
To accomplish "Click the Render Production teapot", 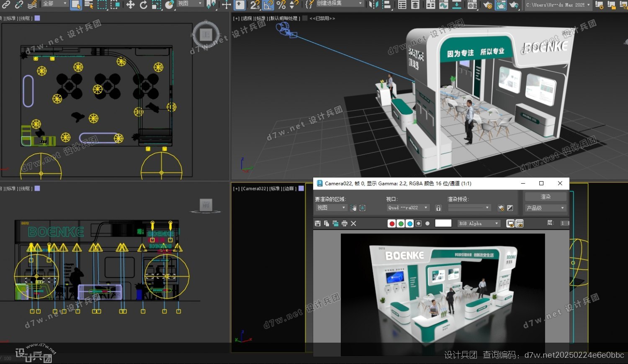I will (514, 5).
